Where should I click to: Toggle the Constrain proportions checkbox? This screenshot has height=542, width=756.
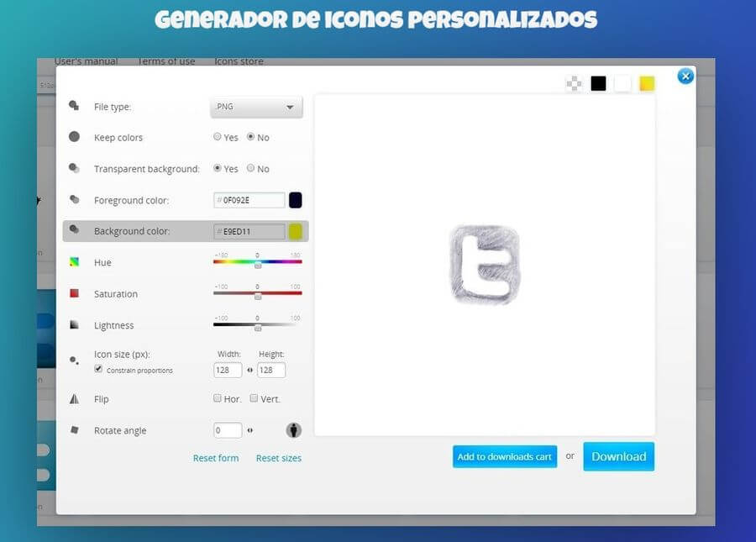(x=98, y=369)
